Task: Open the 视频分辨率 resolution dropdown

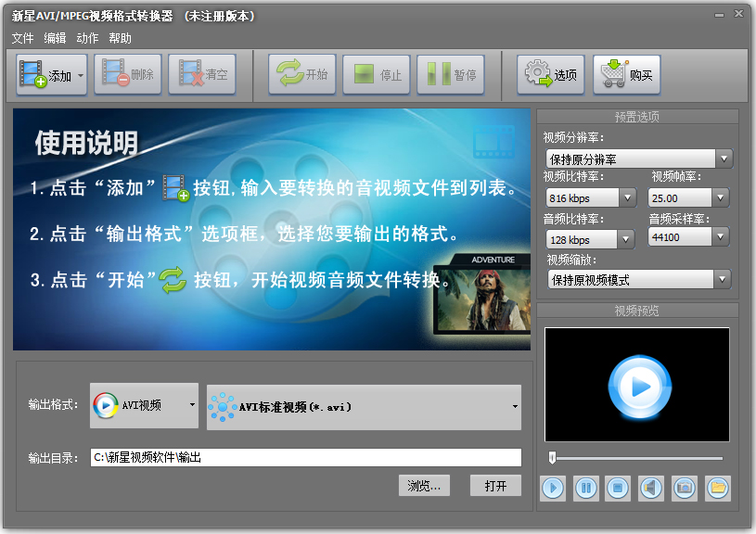Action: [724, 158]
